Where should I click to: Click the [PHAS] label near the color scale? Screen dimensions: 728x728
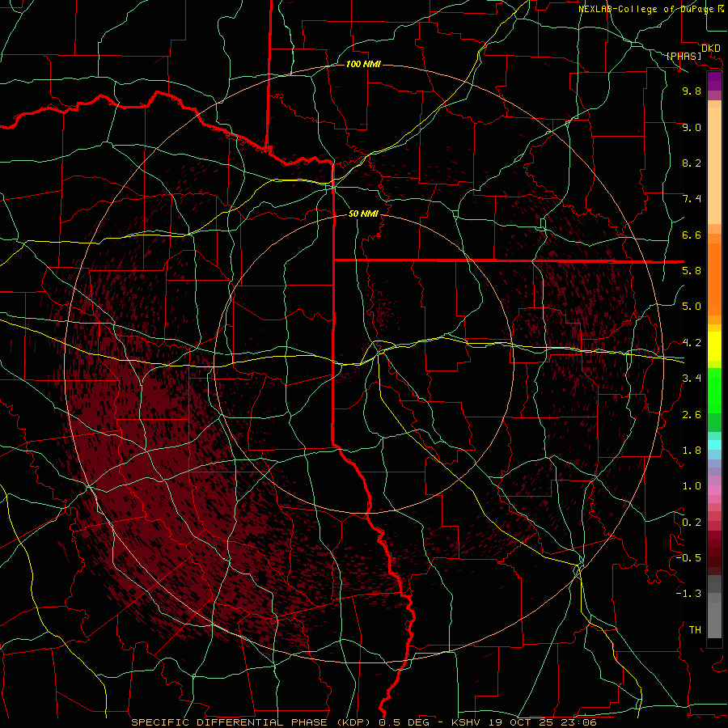click(684, 56)
